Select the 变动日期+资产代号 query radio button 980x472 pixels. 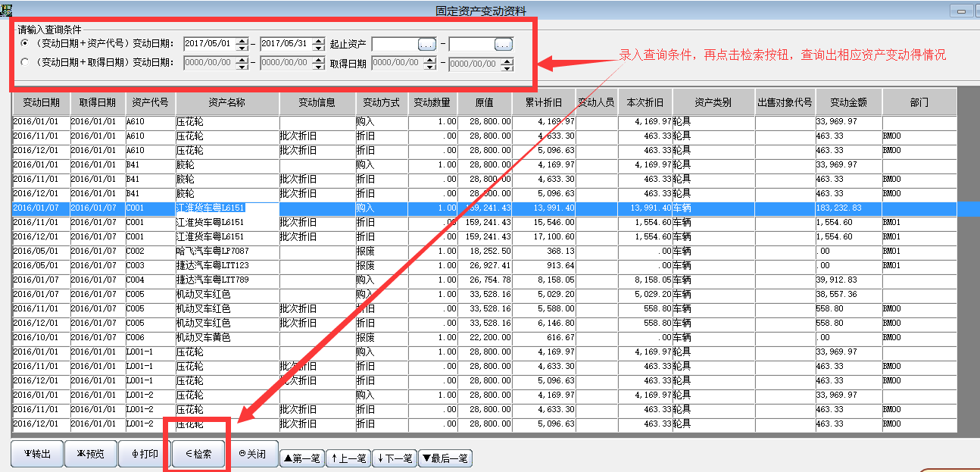pos(25,45)
